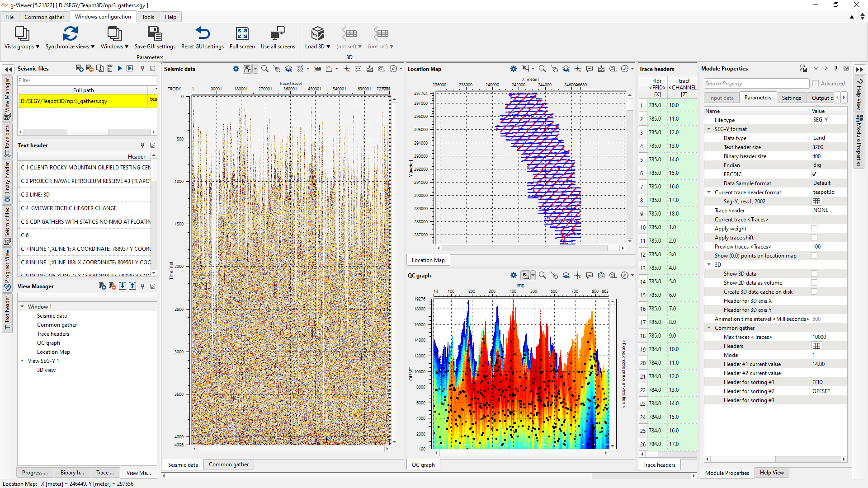Click zoom magnifier in Seismic data toolbar
Image resolution: width=868 pixels, height=488 pixels.
(265, 69)
